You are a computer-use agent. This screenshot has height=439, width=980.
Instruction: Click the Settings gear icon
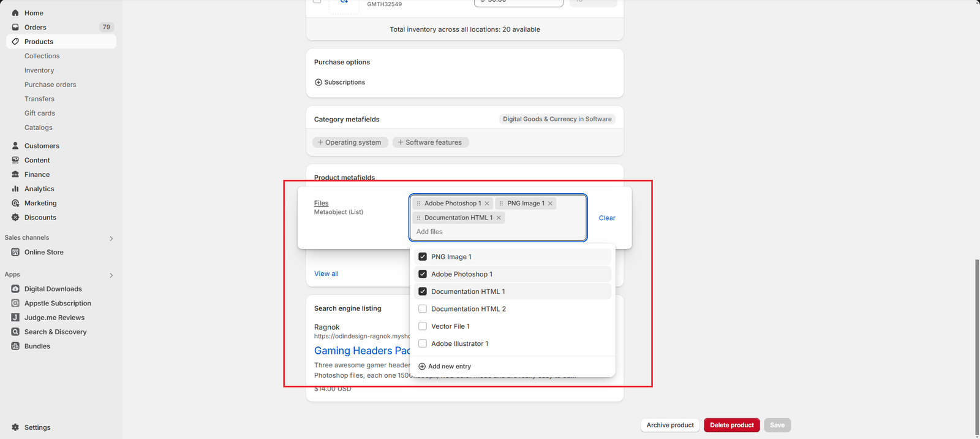15,427
